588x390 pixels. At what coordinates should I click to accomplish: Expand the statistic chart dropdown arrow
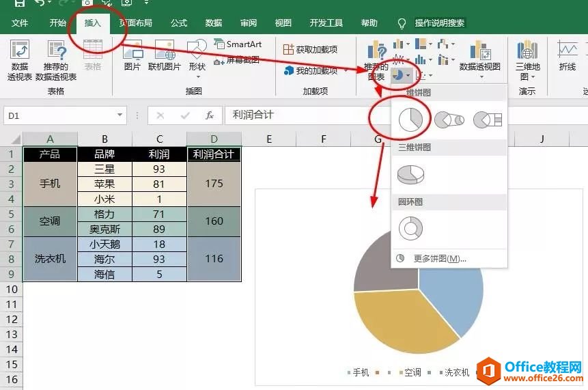(x=430, y=60)
